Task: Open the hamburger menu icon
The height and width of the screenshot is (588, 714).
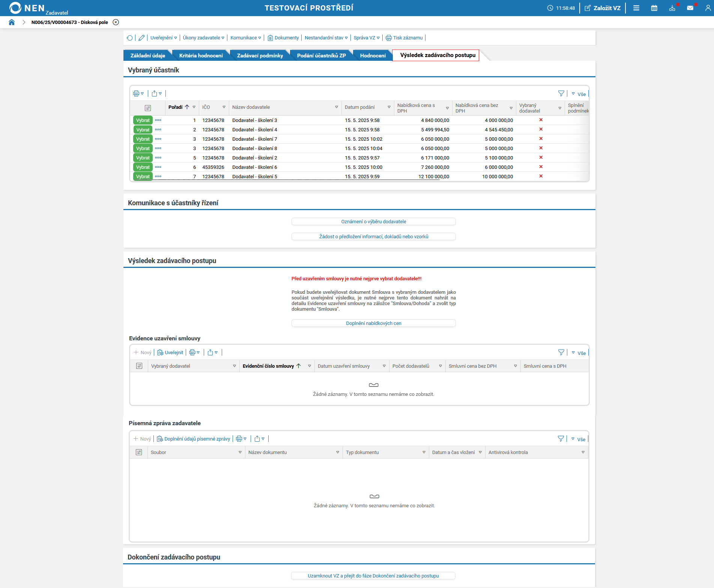Action: (636, 8)
